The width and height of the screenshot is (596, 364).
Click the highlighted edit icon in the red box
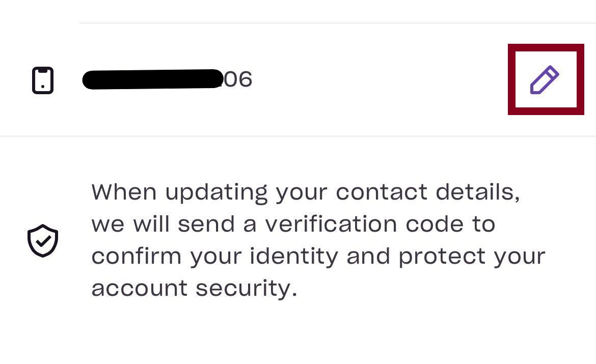pos(545,79)
